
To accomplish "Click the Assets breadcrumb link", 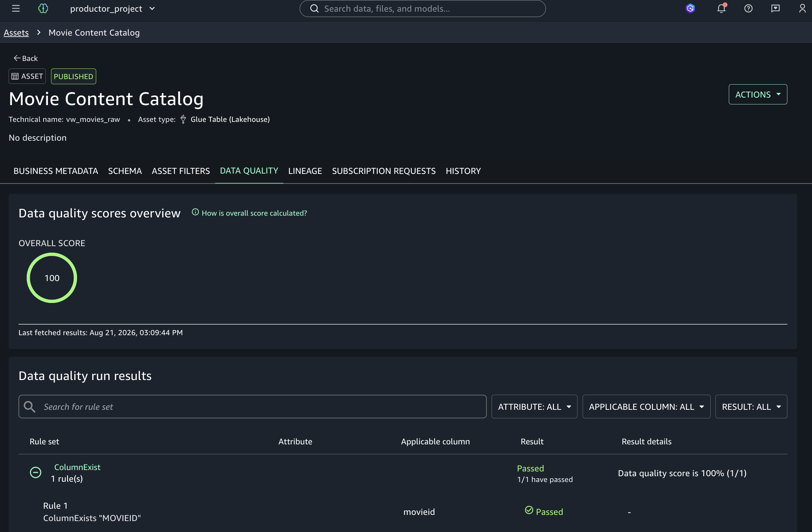I will tap(16, 33).
